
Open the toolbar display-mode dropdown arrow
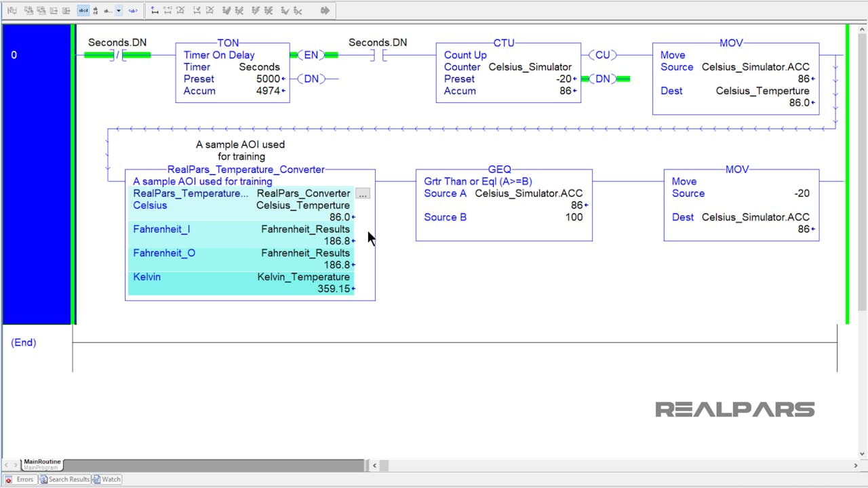coord(118,10)
